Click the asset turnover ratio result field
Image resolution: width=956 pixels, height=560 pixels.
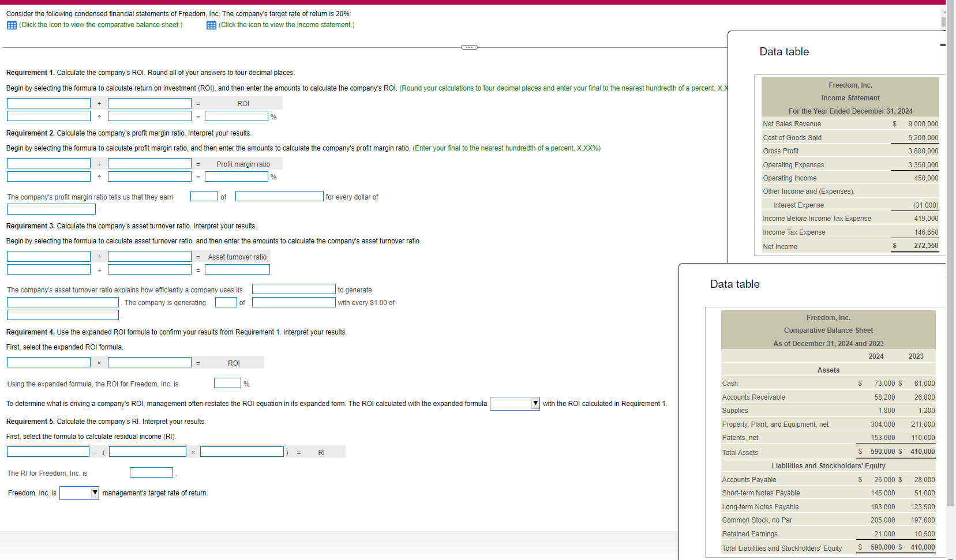tap(236, 269)
